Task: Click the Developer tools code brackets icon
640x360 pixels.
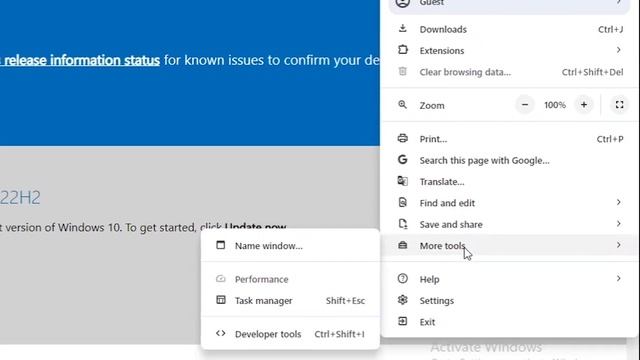Action: click(x=220, y=333)
